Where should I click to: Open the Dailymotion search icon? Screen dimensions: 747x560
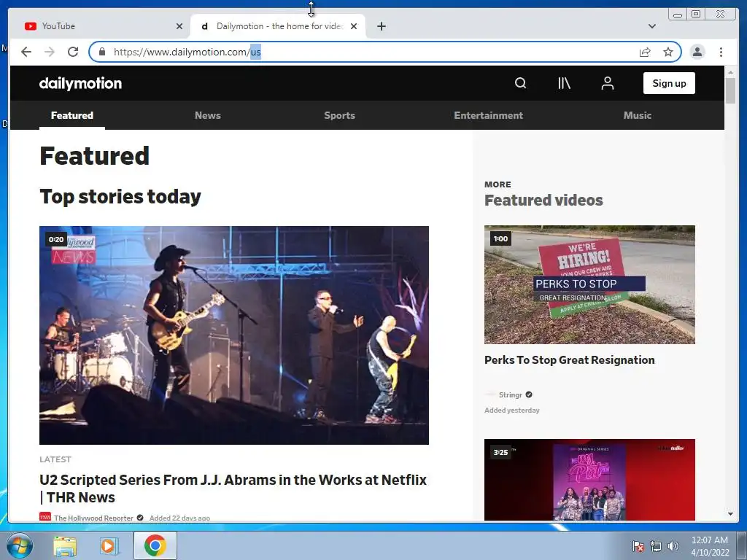[520, 83]
